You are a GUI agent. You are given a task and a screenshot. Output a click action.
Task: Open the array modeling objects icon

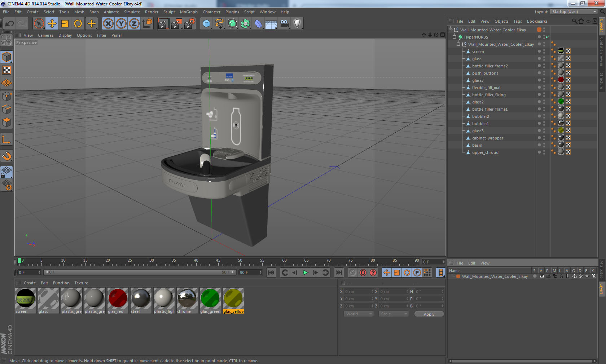(x=245, y=24)
